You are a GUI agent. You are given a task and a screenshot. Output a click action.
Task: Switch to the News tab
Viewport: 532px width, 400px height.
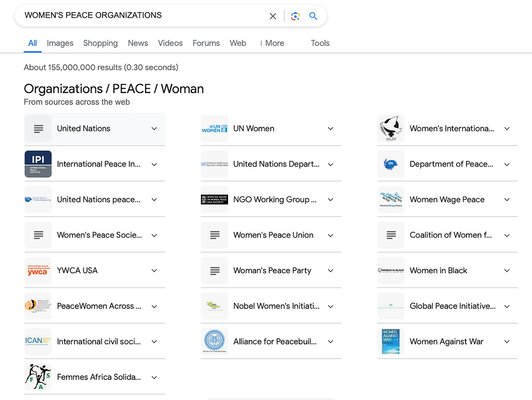point(138,43)
